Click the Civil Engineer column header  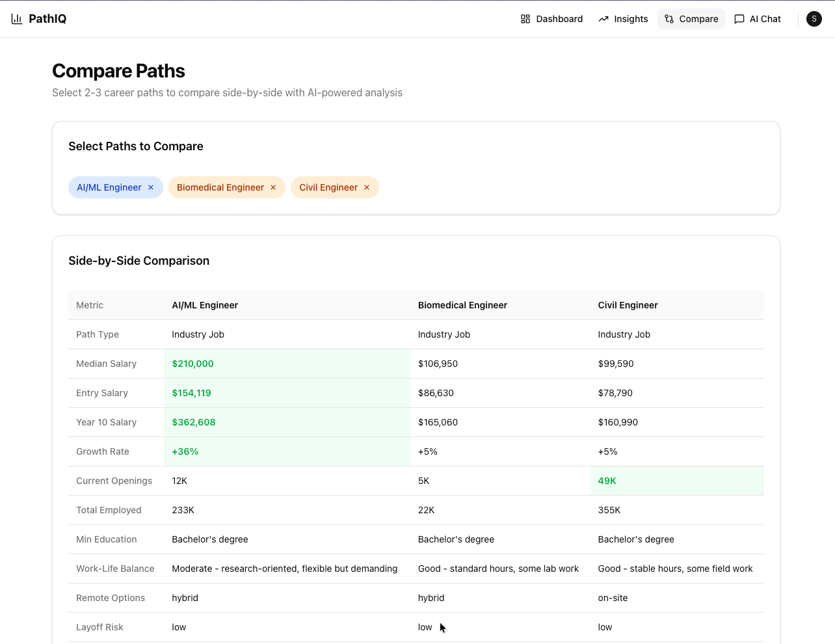point(628,305)
